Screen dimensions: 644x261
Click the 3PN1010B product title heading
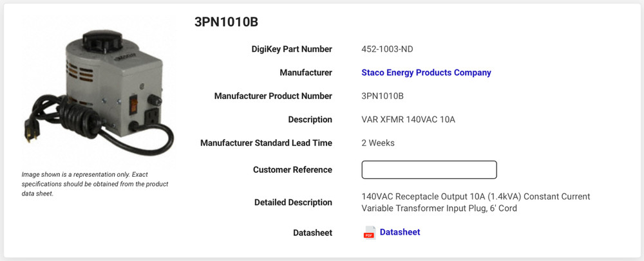pos(226,22)
